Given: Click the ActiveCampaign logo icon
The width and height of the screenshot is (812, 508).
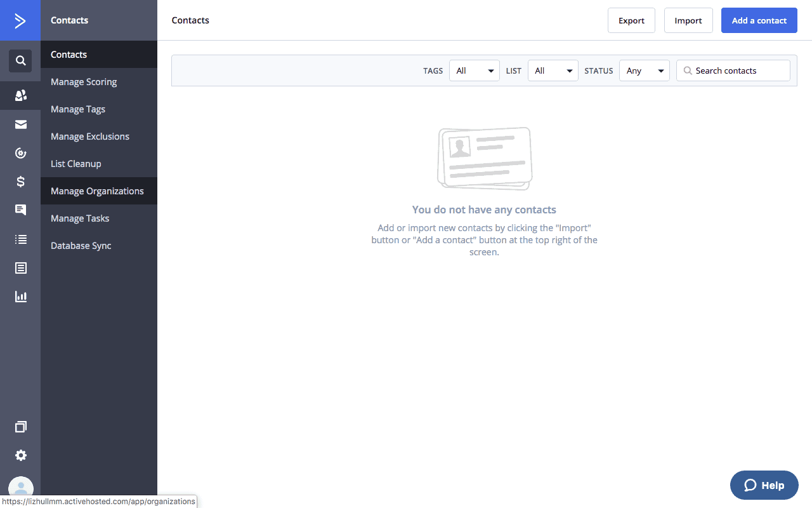Looking at the screenshot, I should [x=20, y=20].
